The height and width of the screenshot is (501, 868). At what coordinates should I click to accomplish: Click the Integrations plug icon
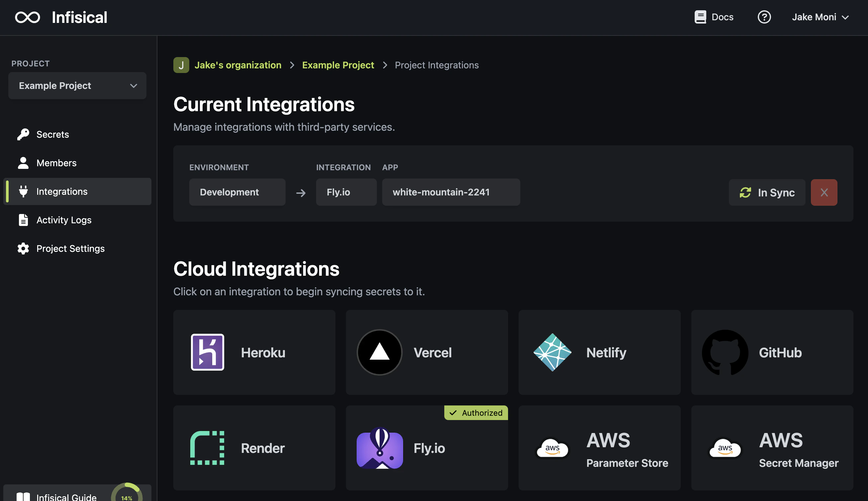click(23, 191)
